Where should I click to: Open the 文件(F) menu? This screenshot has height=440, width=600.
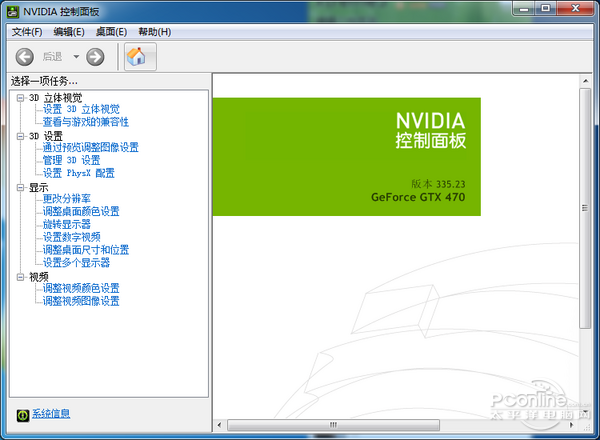coord(27,32)
